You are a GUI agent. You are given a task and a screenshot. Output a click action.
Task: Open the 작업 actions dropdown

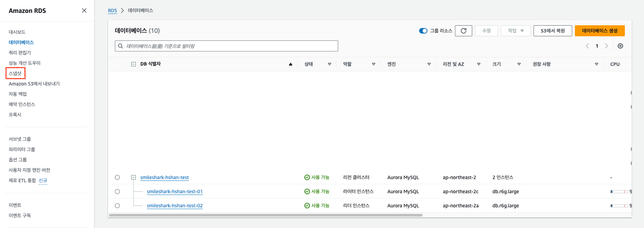click(515, 31)
